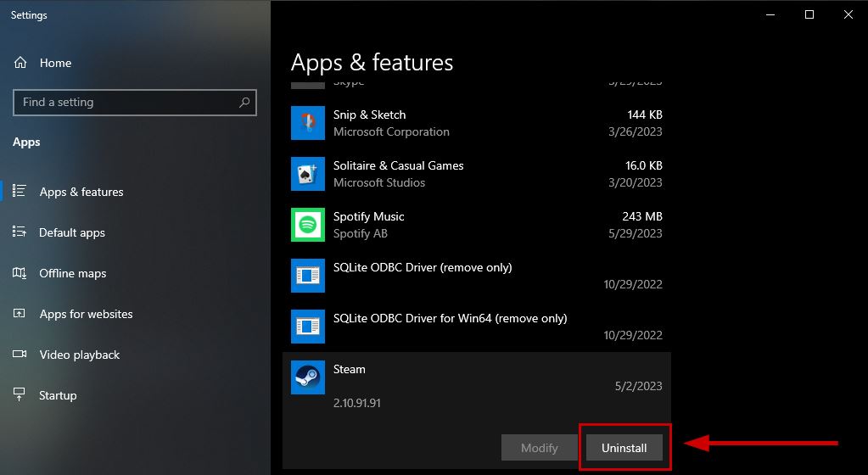Click the 16.0 KB size value

point(644,165)
